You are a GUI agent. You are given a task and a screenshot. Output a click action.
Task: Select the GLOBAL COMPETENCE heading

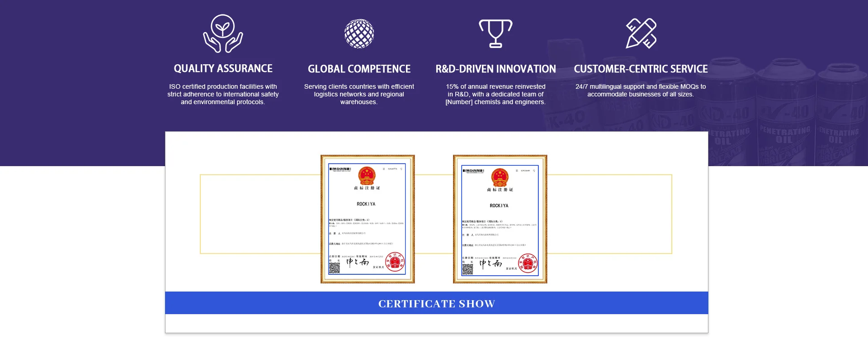point(359,69)
